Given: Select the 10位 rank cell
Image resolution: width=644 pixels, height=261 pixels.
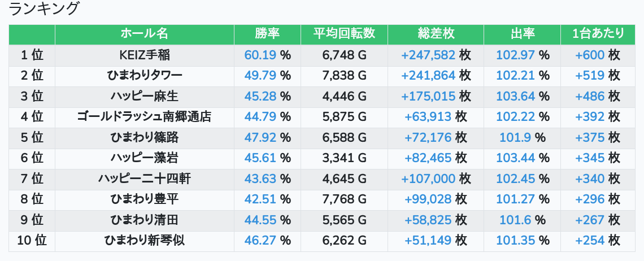Looking at the screenshot, I should pyautogui.click(x=32, y=241).
